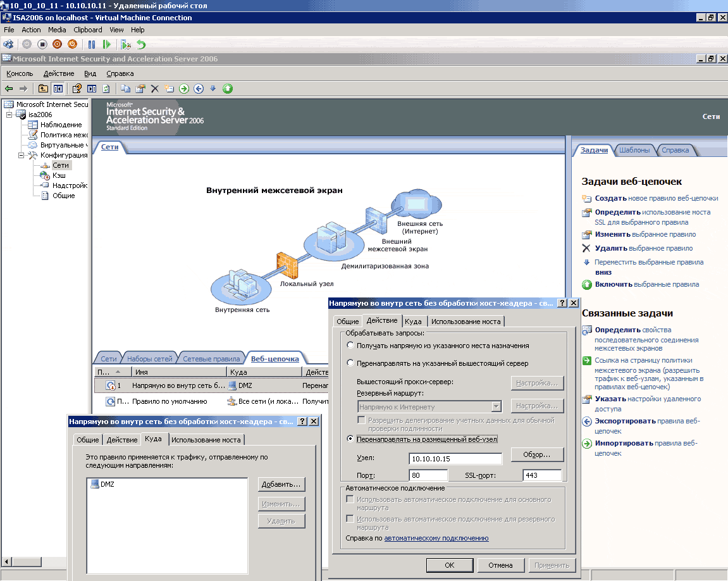This screenshot has height=581, width=728.
Task: Collapse the isa2006 tree node
Action: tap(9, 115)
